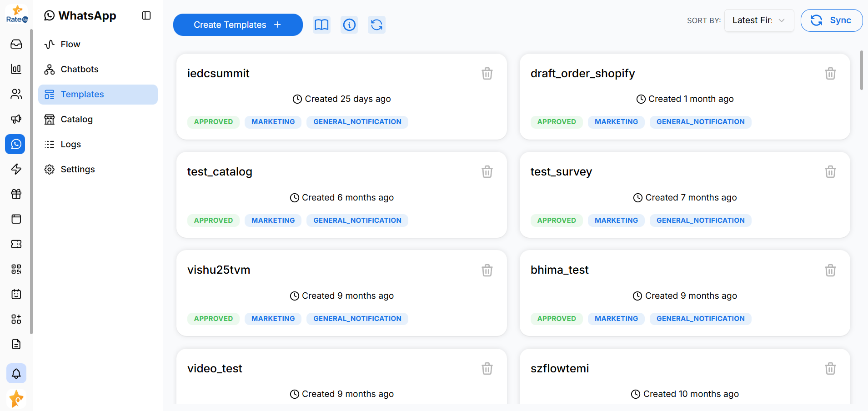Open contacts using the people icon
This screenshot has height=411, width=868.
pos(16,94)
